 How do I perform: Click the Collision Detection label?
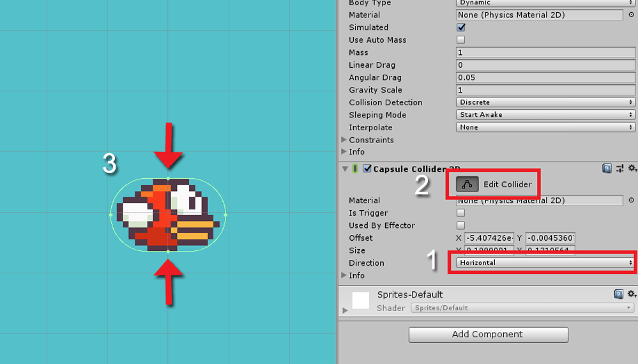coord(385,102)
